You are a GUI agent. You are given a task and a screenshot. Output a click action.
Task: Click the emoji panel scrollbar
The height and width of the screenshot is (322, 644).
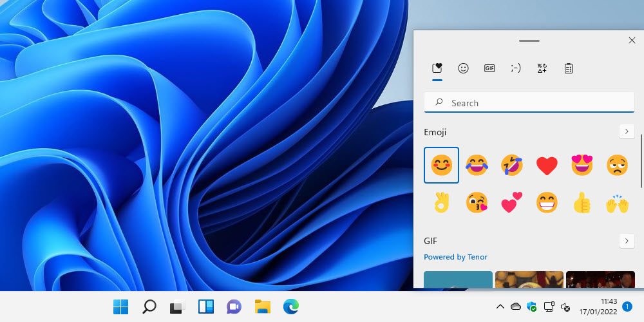[x=641, y=160]
